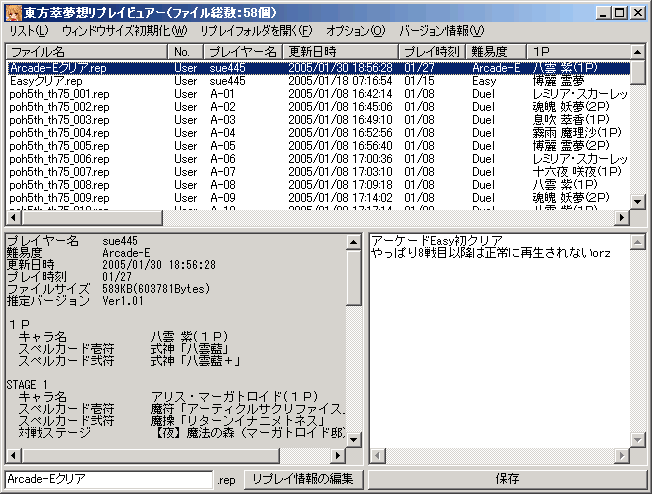Image resolution: width=652 pixels, height=494 pixels.
Task: Click date 2005/01/08 17:03:10 cell
Action: click(340, 172)
